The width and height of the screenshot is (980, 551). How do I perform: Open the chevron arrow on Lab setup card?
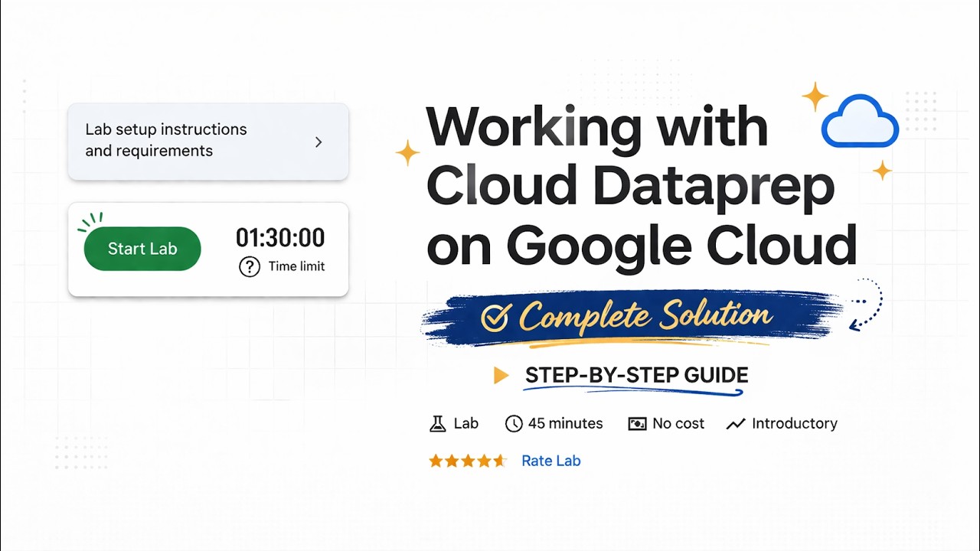pos(318,142)
